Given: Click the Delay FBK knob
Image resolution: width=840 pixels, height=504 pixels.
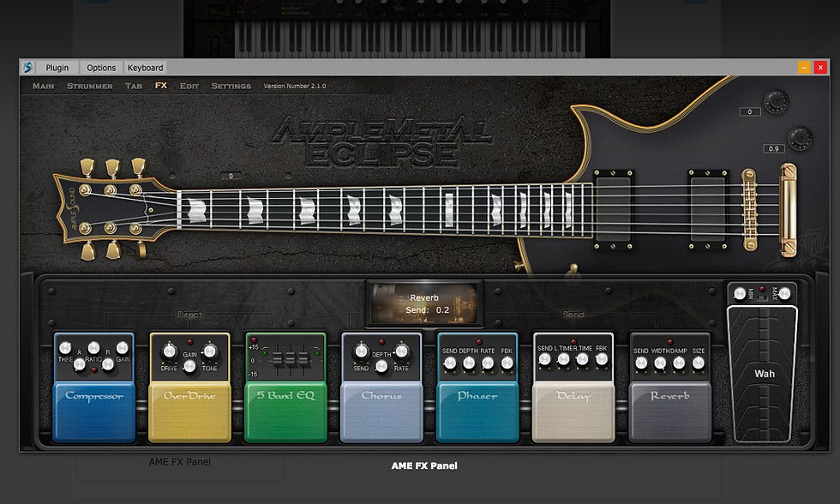Looking at the screenshot, I should pos(602,359).
